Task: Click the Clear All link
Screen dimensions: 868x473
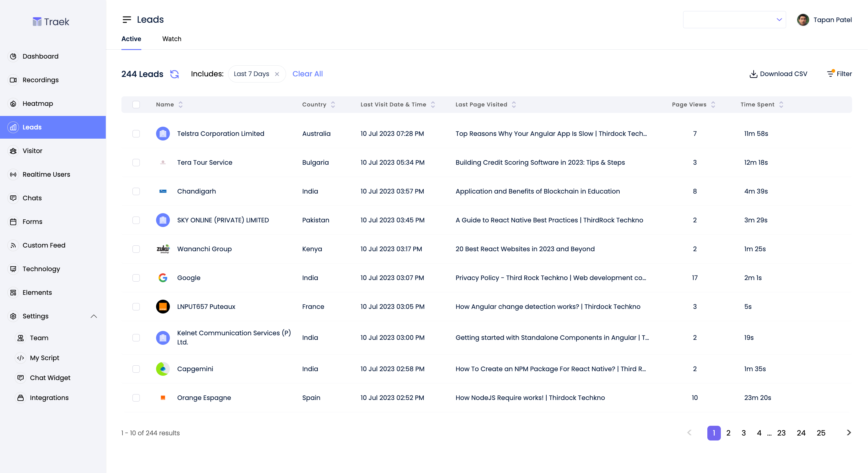Action: 307,74
